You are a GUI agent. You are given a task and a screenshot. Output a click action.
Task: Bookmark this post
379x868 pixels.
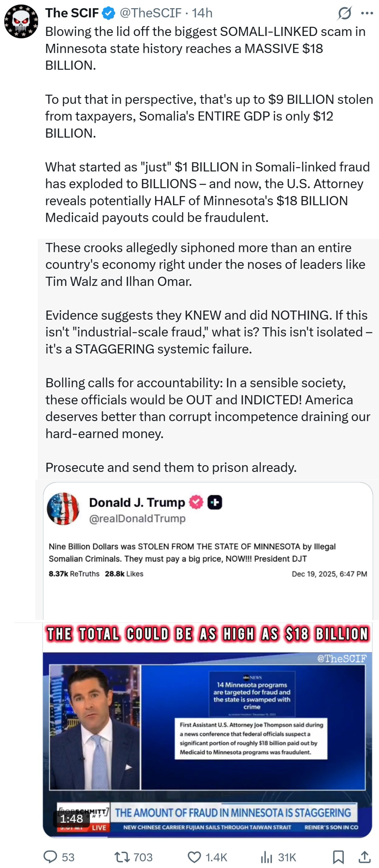tap(338, 856)
